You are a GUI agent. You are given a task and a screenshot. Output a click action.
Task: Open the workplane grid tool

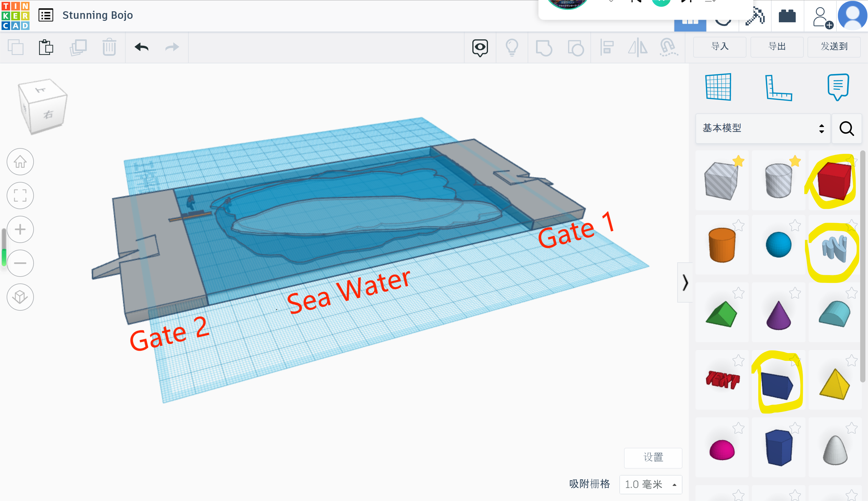click(718, 87)
